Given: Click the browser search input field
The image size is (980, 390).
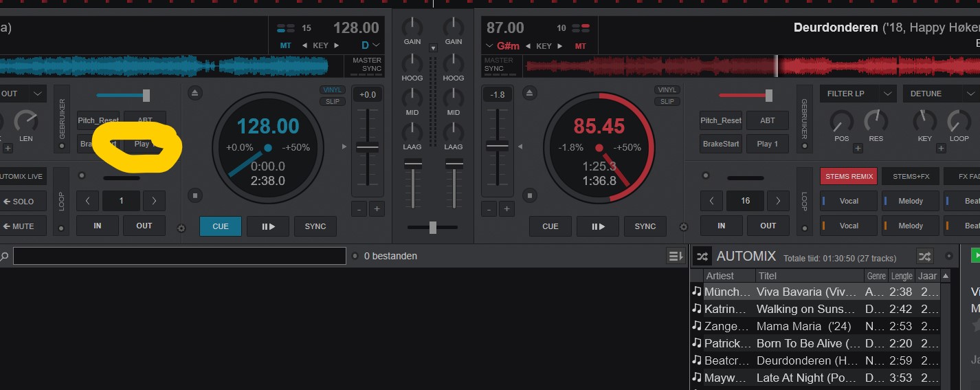Looking at the screenshot, I should click(179, 256).
